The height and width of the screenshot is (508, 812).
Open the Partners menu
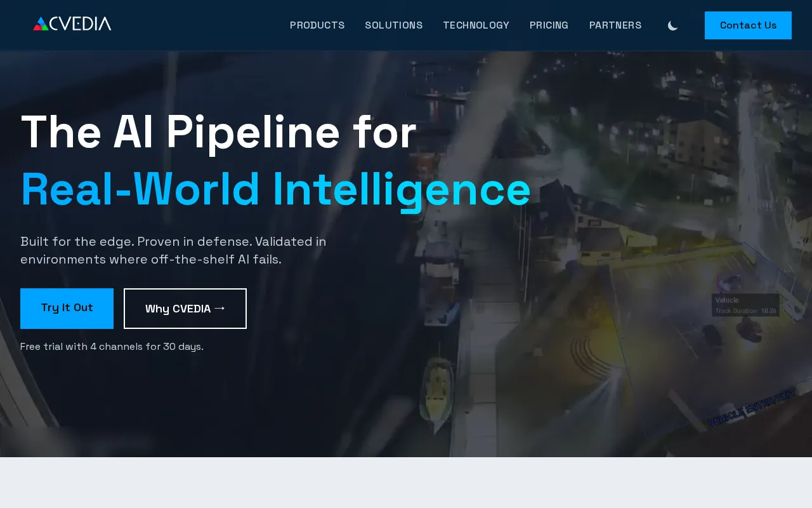pos(615,25)
